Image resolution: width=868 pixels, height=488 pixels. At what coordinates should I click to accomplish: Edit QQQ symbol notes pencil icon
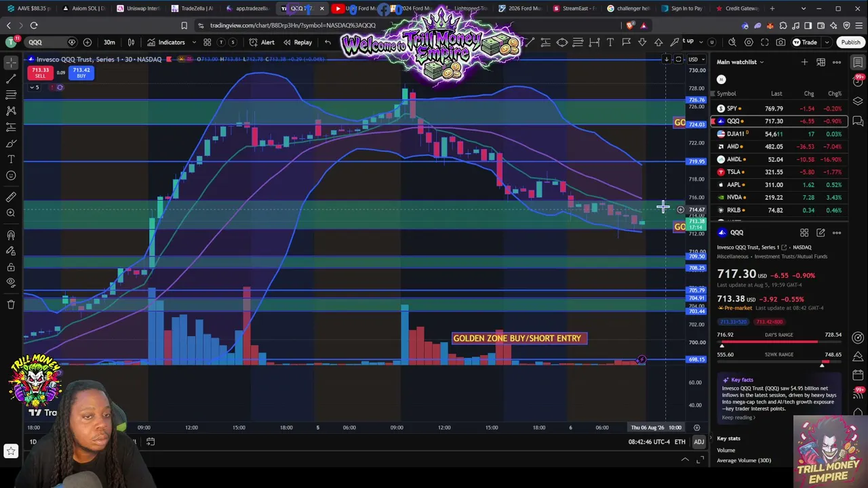point(821,232)
